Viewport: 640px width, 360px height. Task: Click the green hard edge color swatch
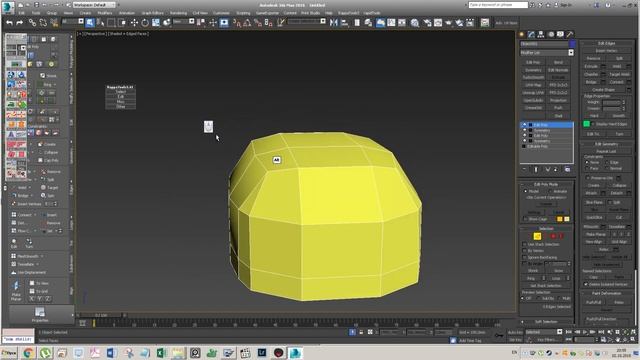point(587,124)
